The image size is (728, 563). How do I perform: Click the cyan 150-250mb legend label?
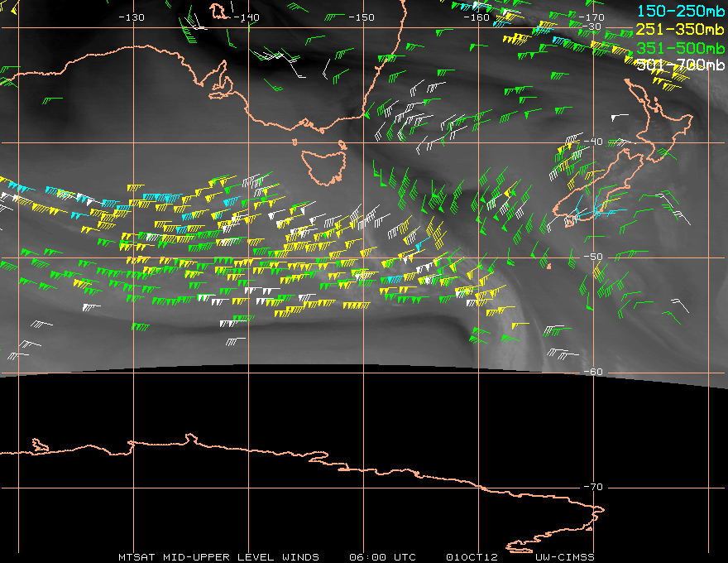click(x=678, y=9)
